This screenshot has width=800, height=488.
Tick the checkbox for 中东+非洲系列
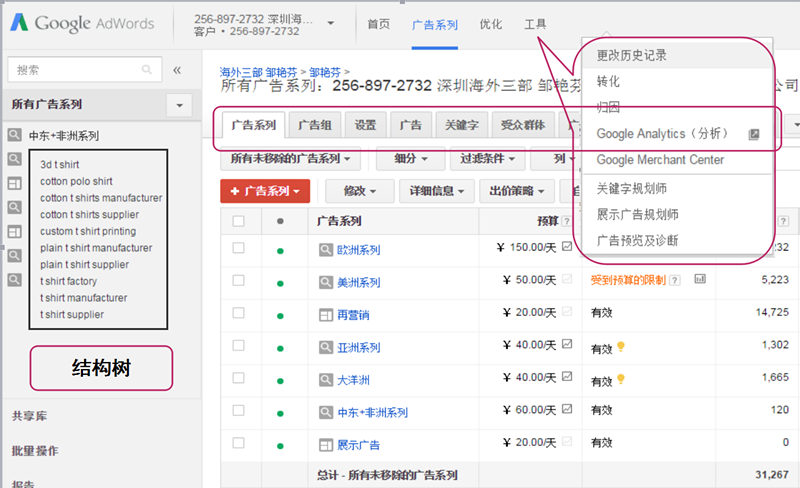pos(238,410)
